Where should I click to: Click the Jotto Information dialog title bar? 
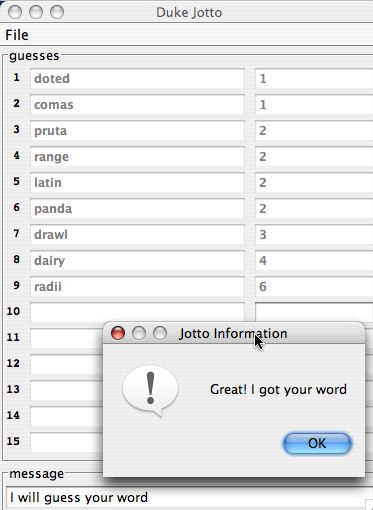coord(233,333)
